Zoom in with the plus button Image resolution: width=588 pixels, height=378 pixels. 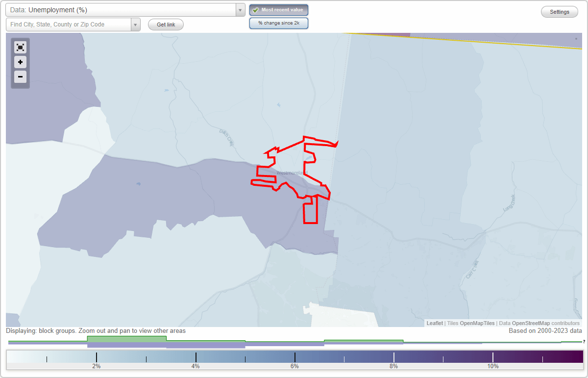point(20,62)
